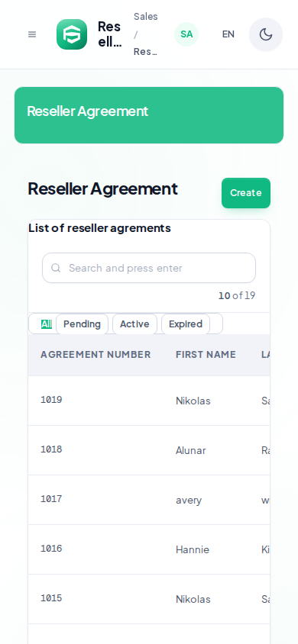Open agreement 1018 for Alunar
298x644 pixels.
[x=149, y=450]
